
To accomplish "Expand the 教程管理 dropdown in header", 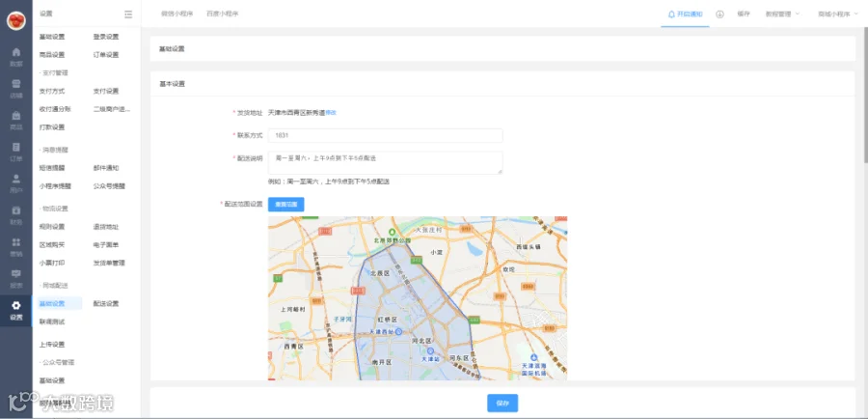I will pos(782,14).
